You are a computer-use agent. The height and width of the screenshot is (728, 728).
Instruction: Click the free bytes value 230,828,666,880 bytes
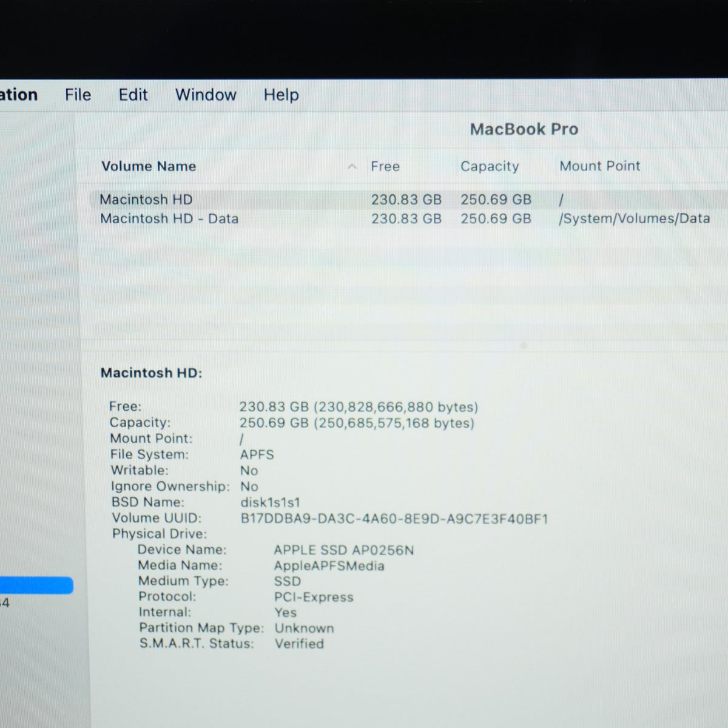tap(396, 407)
